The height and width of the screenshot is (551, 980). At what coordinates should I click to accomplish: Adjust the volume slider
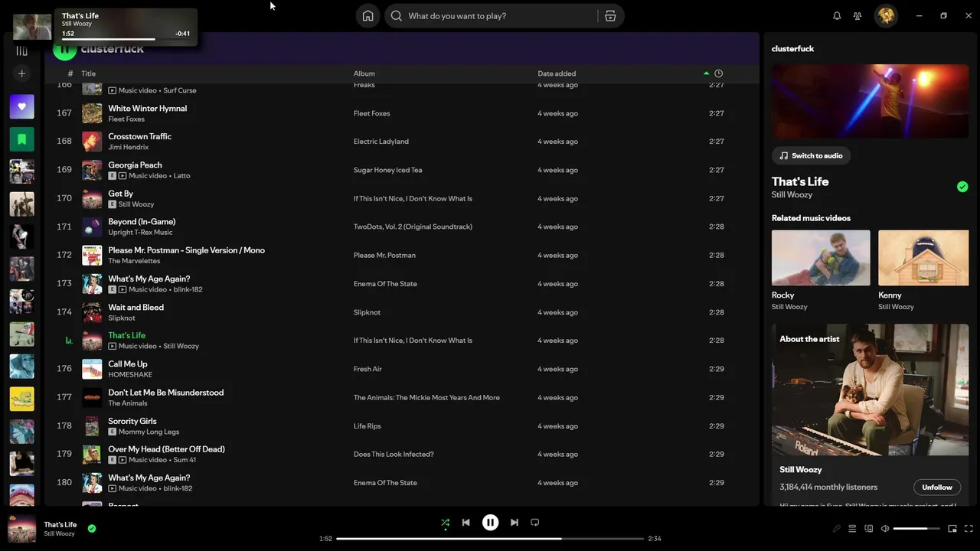pos(916,529)
